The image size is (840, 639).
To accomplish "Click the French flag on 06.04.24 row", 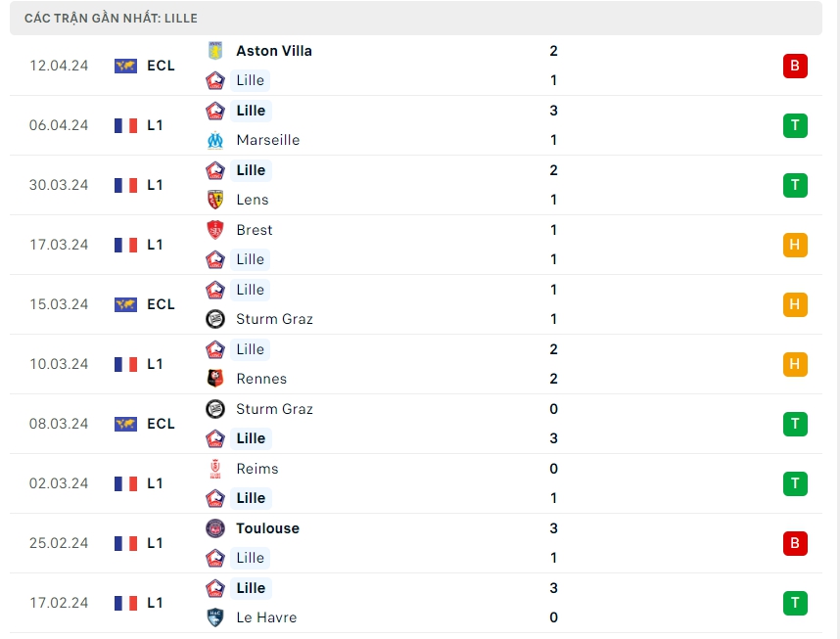I will click(x=125, y=125).
